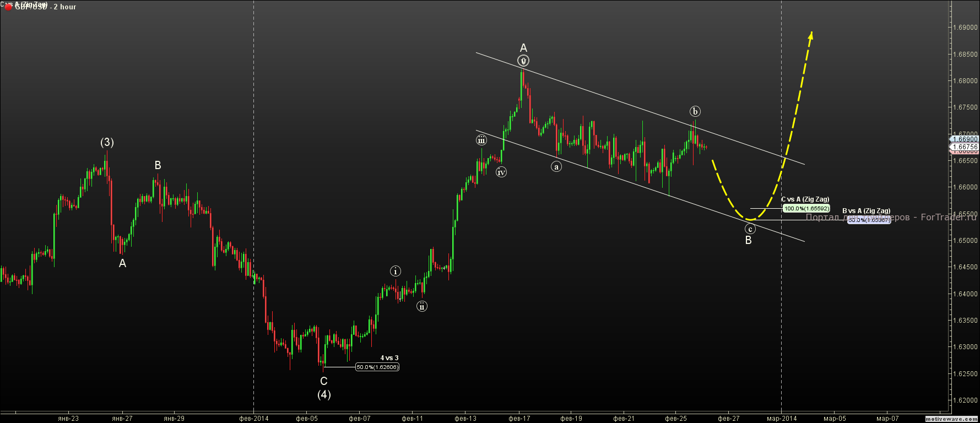Image resolution: width=980 pixels, height=423 pixels.
Task: Click the circled a correction marker
Action: [556, 166]
